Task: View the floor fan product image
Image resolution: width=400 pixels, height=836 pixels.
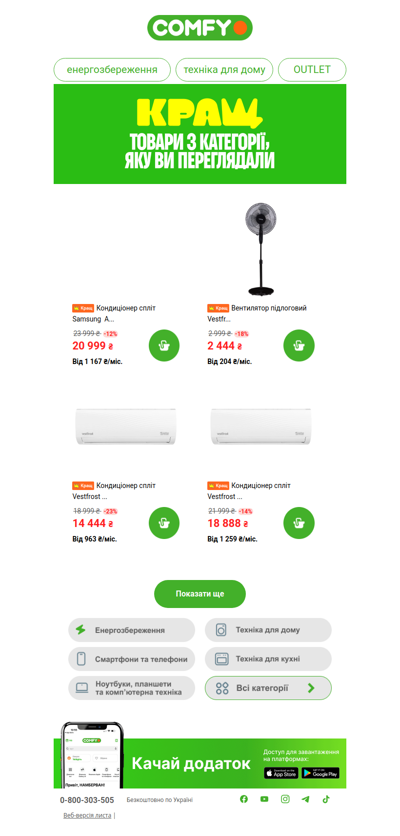Action: pos(260,248)
